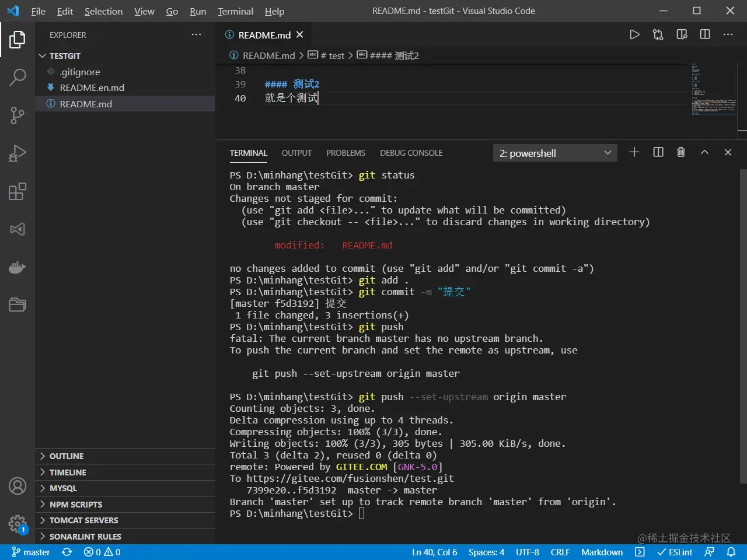Split the terminal pane
Screen dimensions: 747x560
[x=658, y=152]
